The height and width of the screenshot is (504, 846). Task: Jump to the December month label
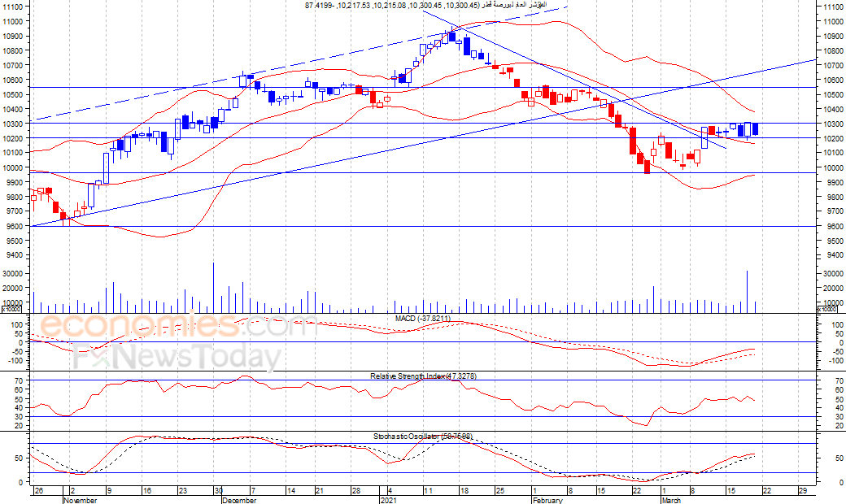(x=239, y=500)
